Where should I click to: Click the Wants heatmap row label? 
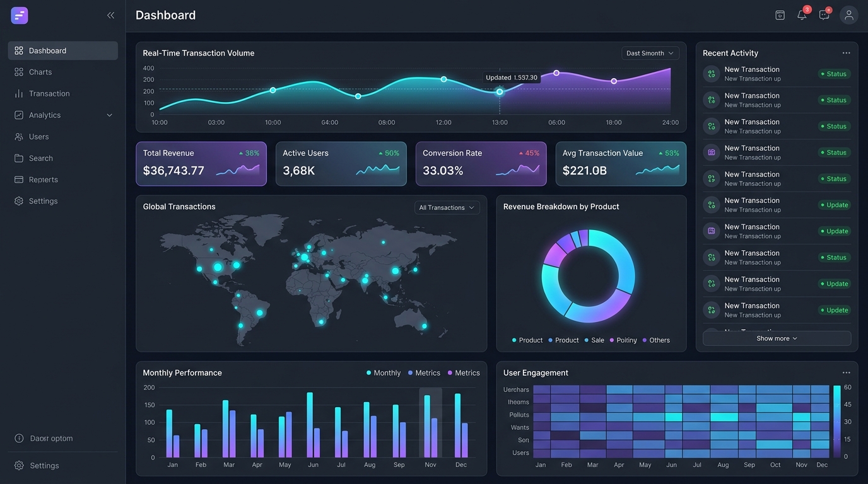pos(520,427)
